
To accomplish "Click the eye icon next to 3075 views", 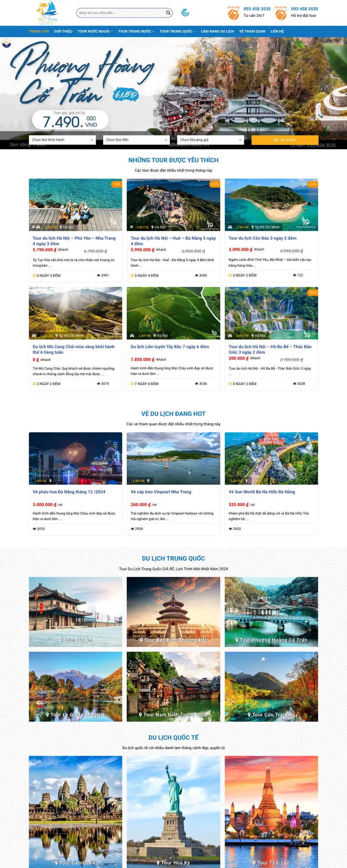I will pos(98,384).
